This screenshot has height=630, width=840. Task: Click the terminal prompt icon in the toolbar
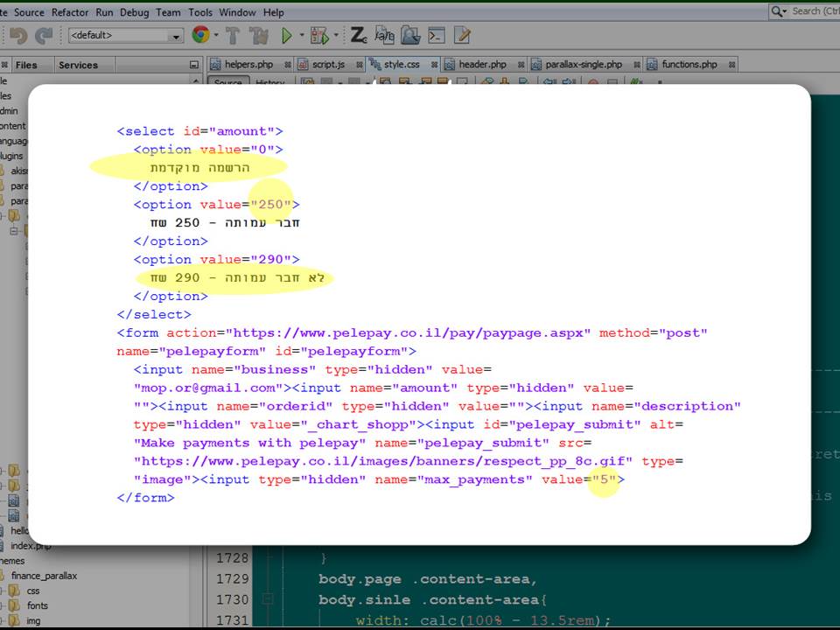(437, 36)
